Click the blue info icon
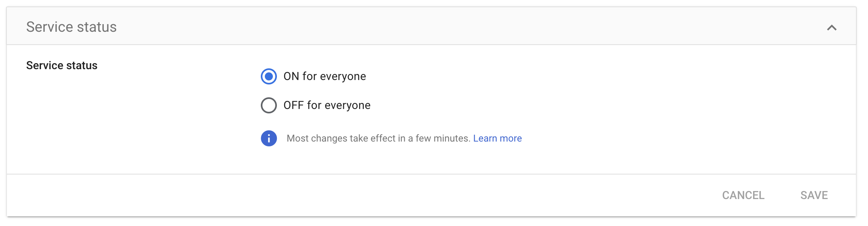 click(269, 138)
